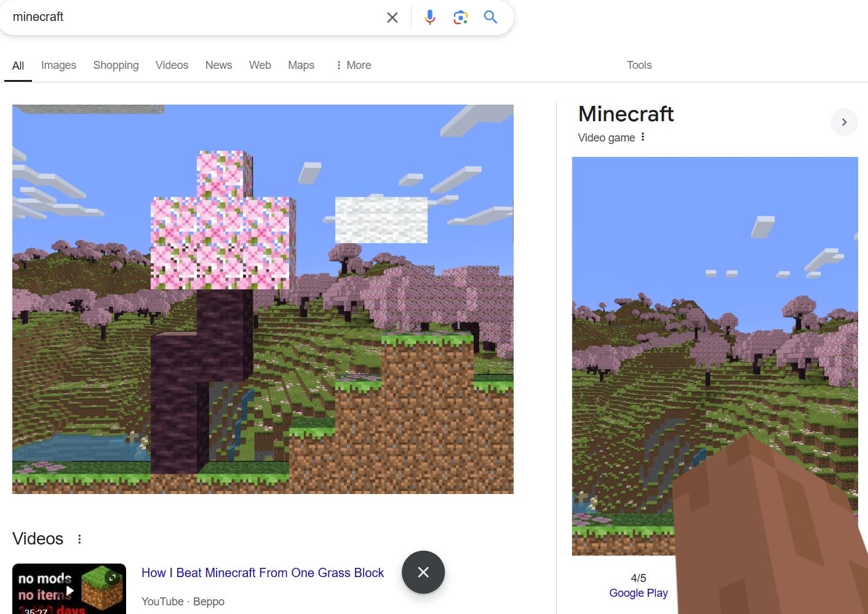The image size is (868, 614).
Task: Dismiss the overlay with the dark X button
Action: [423, 572]
